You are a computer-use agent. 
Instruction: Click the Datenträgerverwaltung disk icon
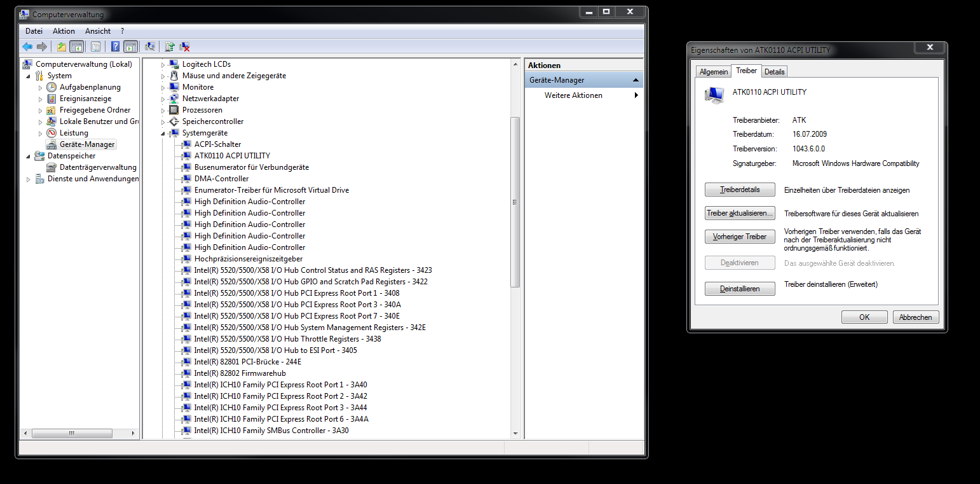(x=51, y=167)
